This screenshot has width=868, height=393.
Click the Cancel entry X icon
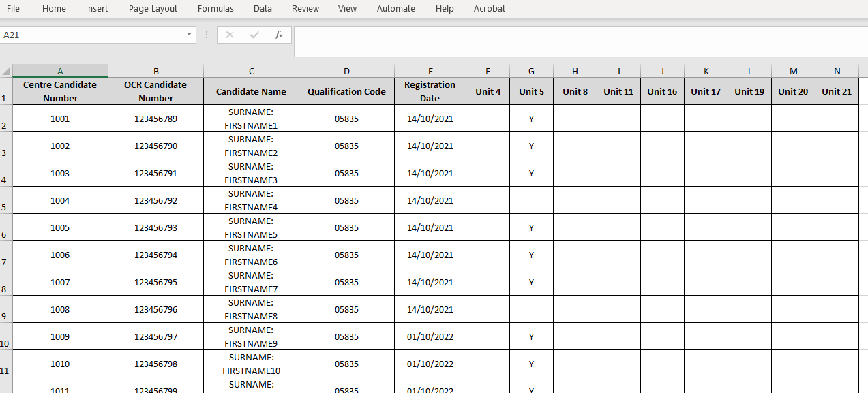click(x=230, y=35)
